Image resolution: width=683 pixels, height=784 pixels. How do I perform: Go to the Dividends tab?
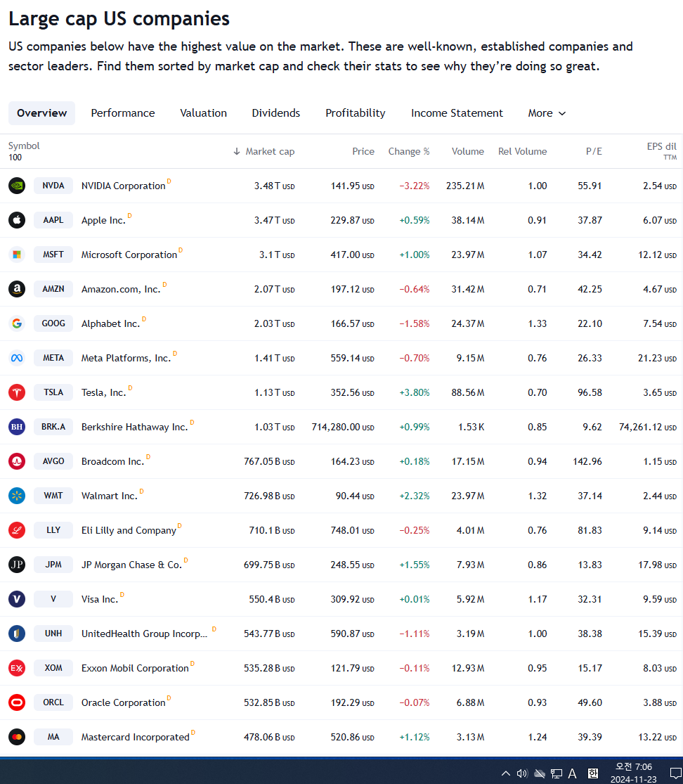(275, 113)
